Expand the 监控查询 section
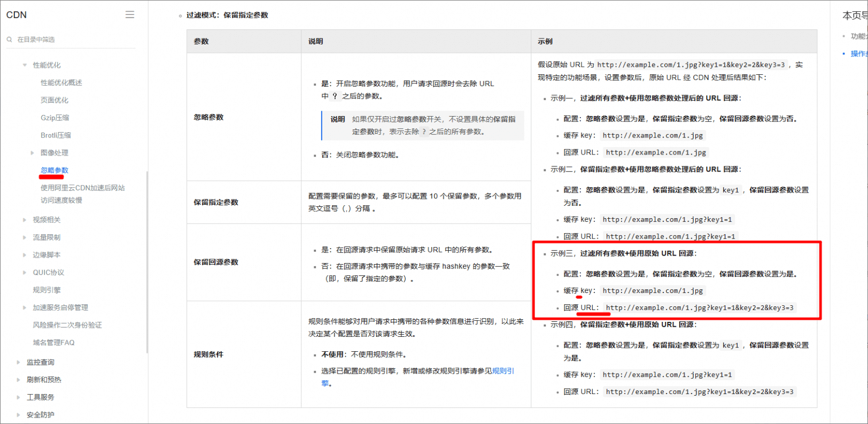 [x=18, y=363]
